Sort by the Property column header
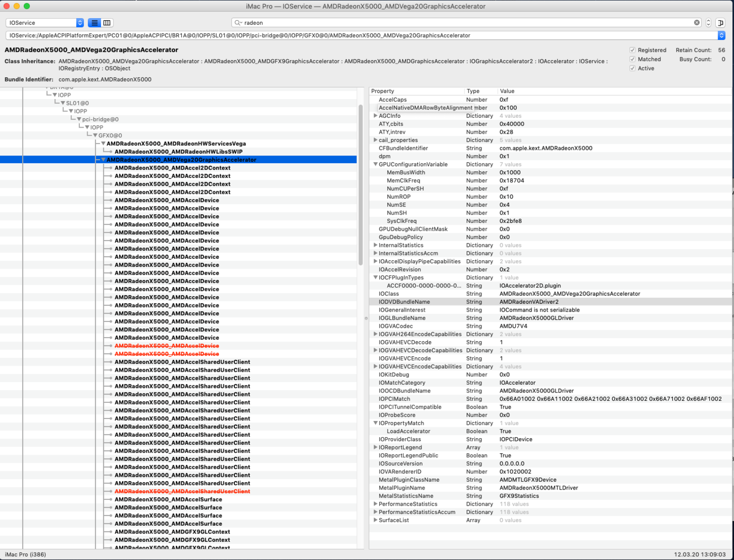Image resolution: width=734 pixels, height=560 pixels. pyautogui.click(x=415, y=91)
